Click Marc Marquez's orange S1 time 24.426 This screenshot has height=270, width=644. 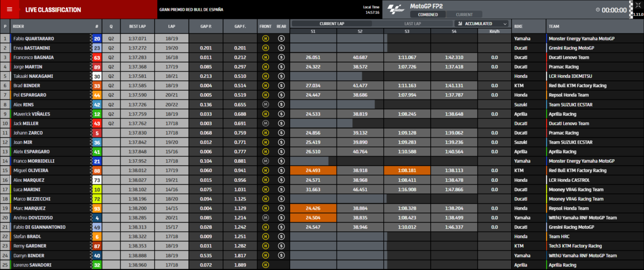313,209
